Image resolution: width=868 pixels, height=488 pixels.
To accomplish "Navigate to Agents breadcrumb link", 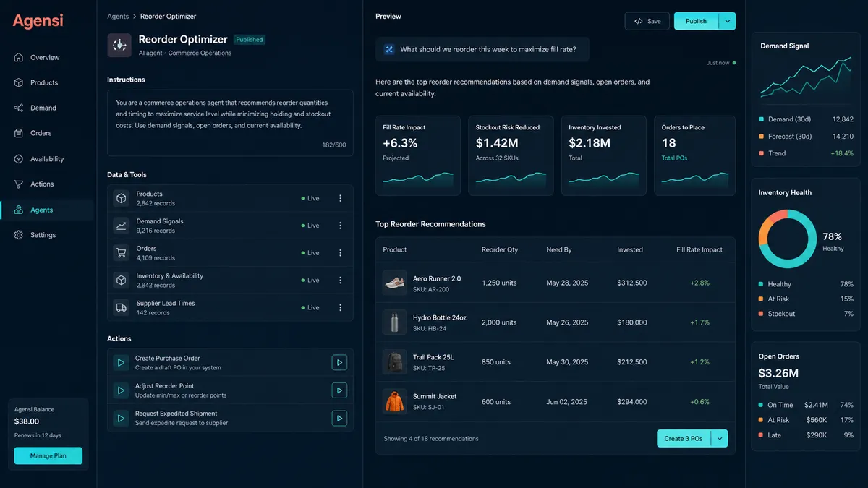I will pyautogui.click(x=118, y=17).
